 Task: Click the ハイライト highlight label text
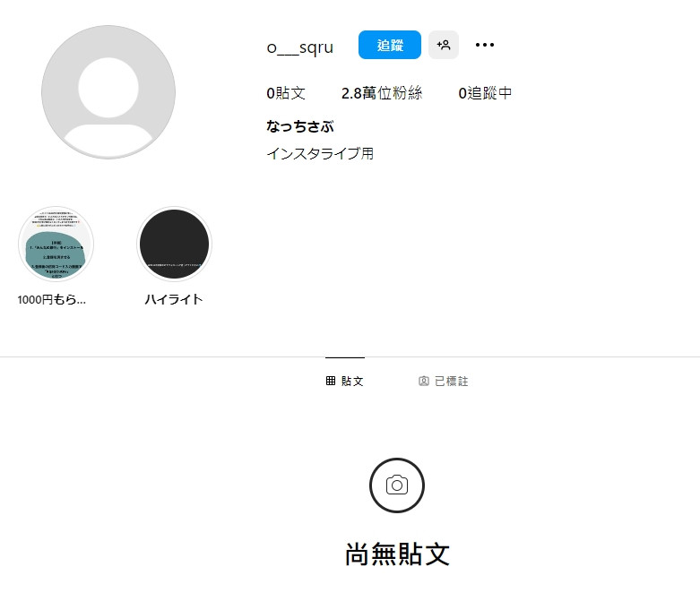click(x=174, y=299)
